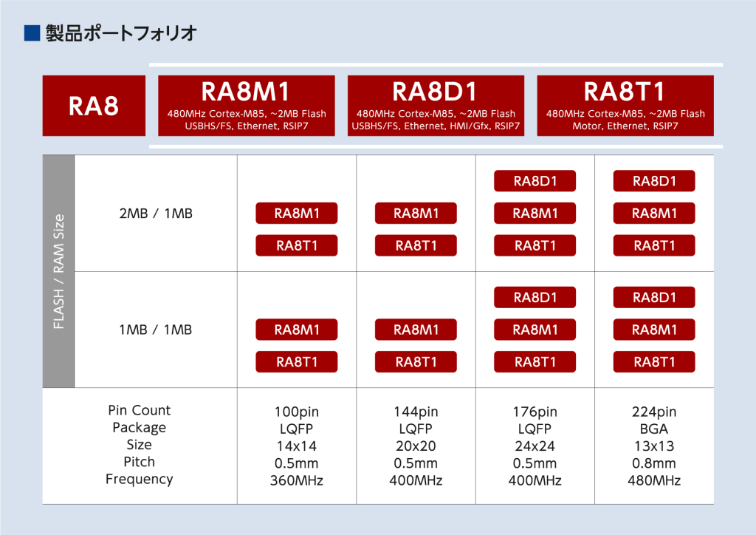Click the '480MHz' frequency in 224pin column

[654, 480]
